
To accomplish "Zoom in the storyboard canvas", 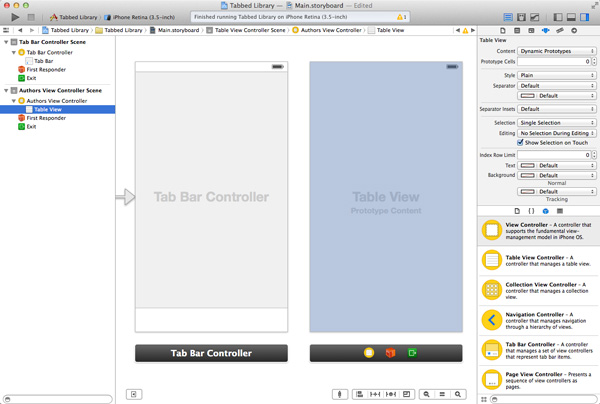I will coord(458,394).
